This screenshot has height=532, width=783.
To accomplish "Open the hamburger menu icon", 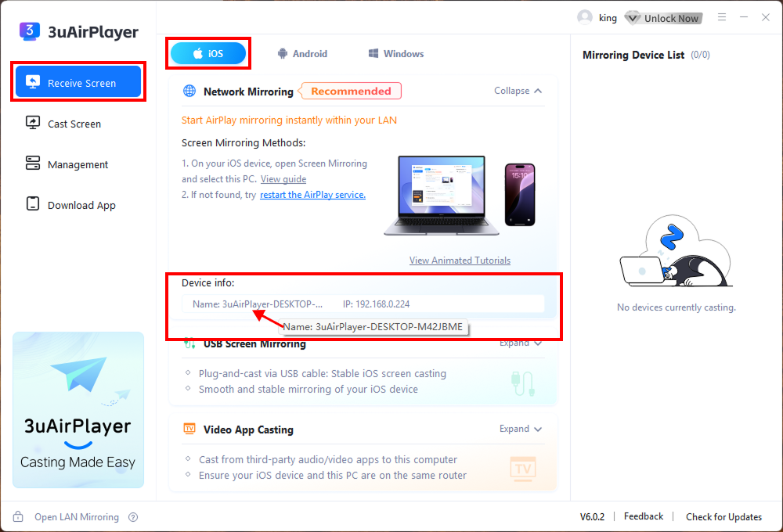I will click(722, 17).
